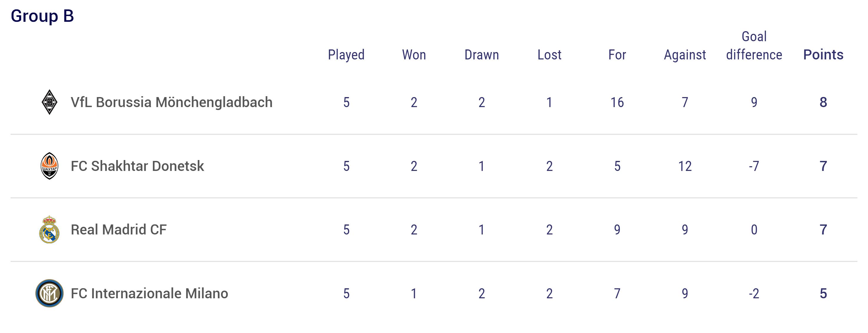Open FC Shakhtar Donetsk team link
The height and width of the screenshot is (333, 868).
click(x=137, y=166)
